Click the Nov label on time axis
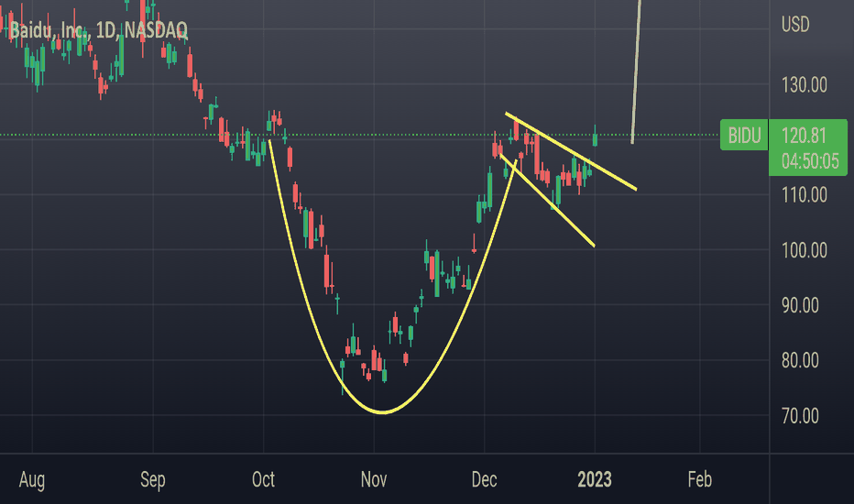Image resolution: width=854 pixels, height=504 pixels. coord(374,479)
